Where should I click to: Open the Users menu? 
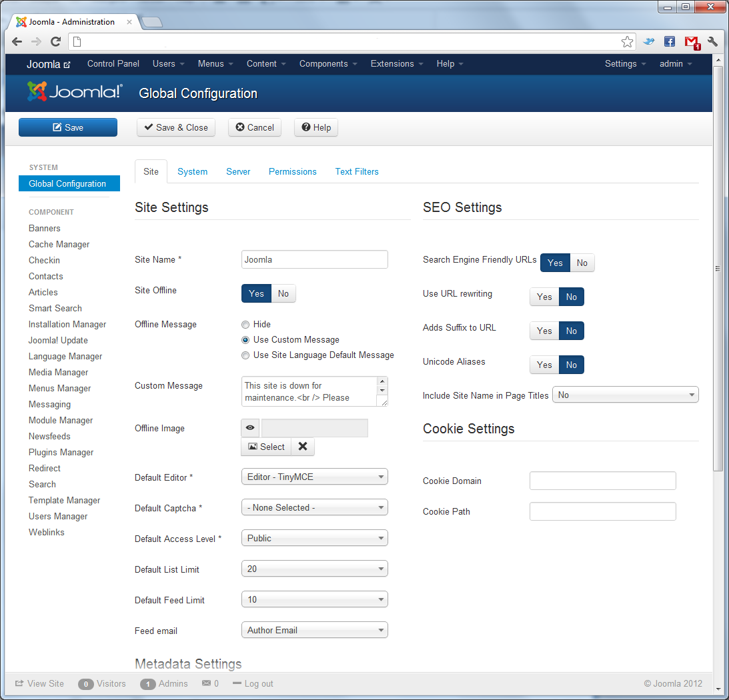pos(168,64)
